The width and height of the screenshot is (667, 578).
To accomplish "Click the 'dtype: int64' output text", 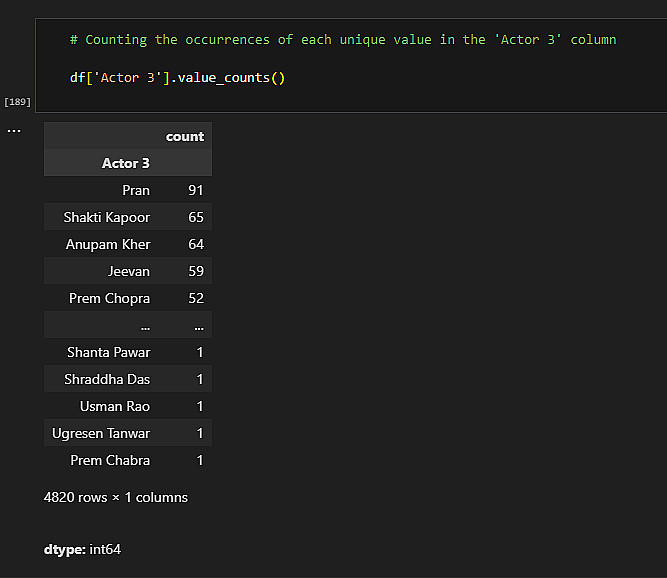I will 83,549.
